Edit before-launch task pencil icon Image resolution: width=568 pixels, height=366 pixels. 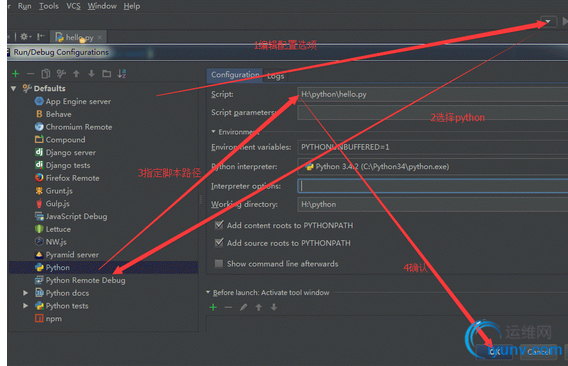pyautogui.click(x=243, y=307)
